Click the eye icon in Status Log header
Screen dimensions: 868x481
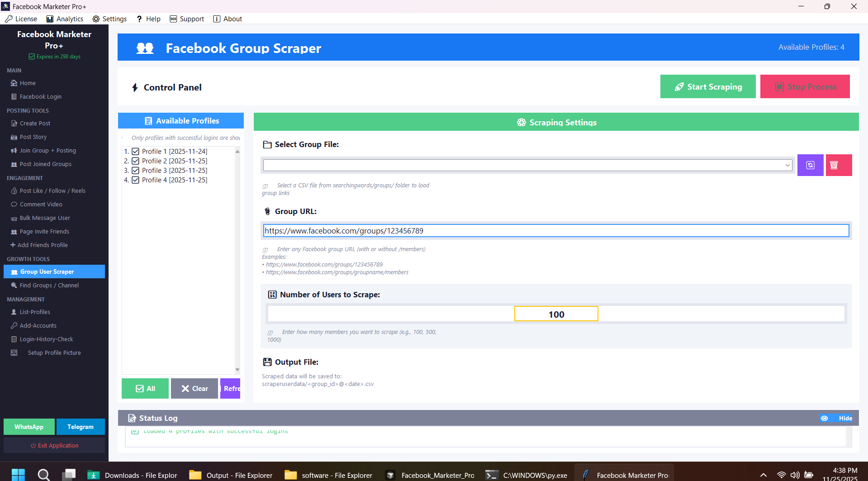coord(825,418)
